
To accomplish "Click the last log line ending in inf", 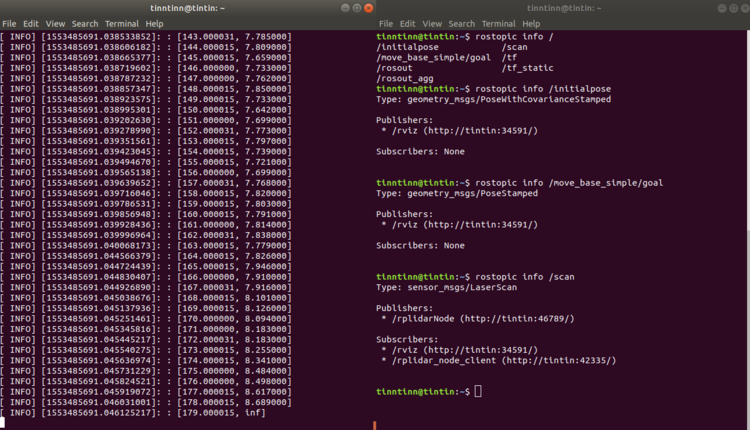I will click(133, 412).
